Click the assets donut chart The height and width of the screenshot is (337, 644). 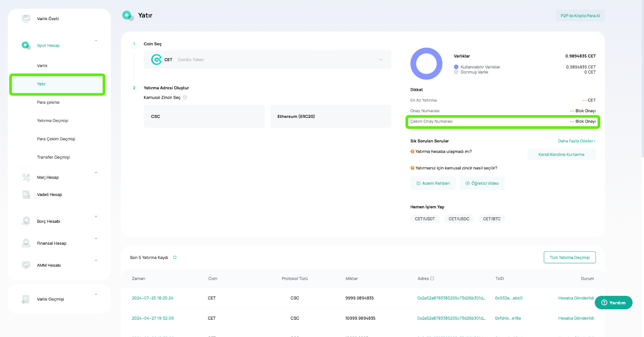click(x=426, y=64)
